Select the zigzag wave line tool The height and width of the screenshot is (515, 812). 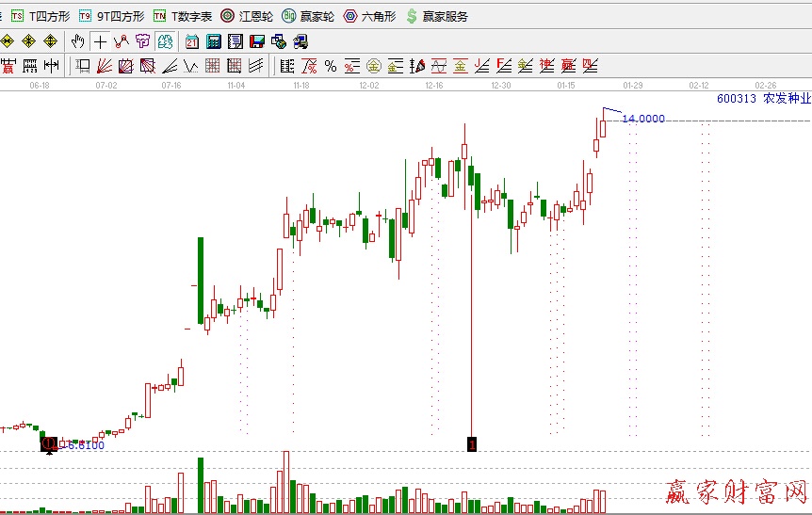[x=191, y=66]
